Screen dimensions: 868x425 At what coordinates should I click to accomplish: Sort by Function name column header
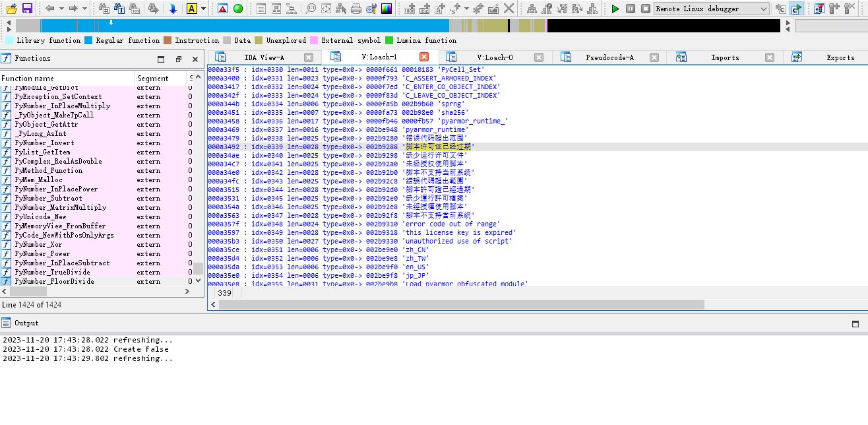[x=67, y=79]
